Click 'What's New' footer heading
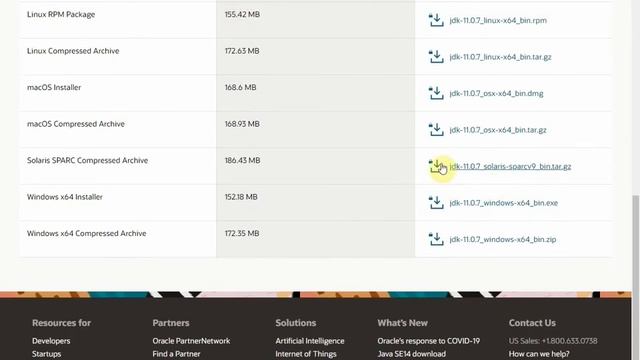Viewport: 640px width, 360px height. click(402, 323)
